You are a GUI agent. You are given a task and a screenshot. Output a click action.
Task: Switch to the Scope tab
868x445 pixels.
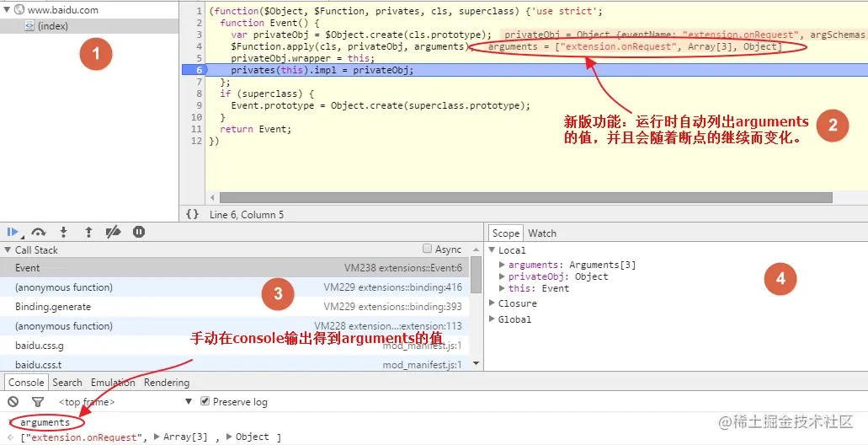(x=505, y=233)
